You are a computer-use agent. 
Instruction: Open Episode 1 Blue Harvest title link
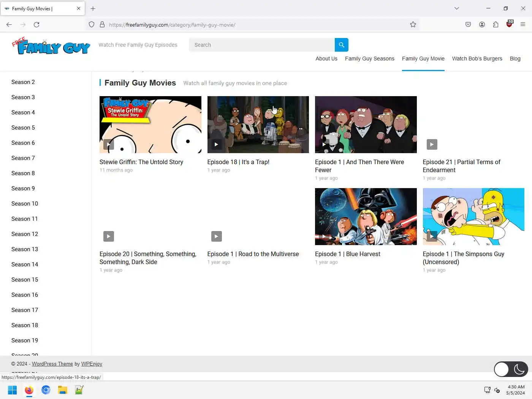[x=348, y=254]
